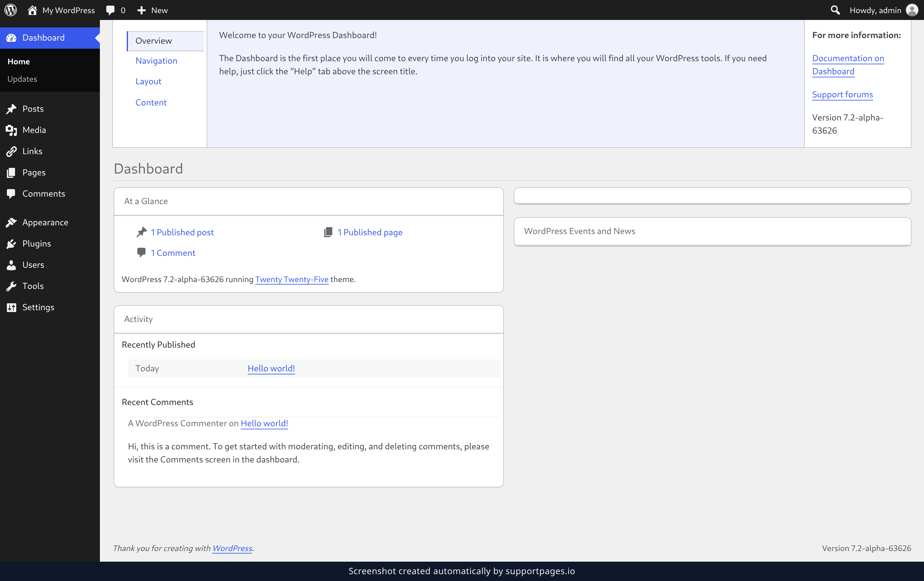Open the 1 Published post link
Viewport: 924px width, 581px height.
[182, 232]
